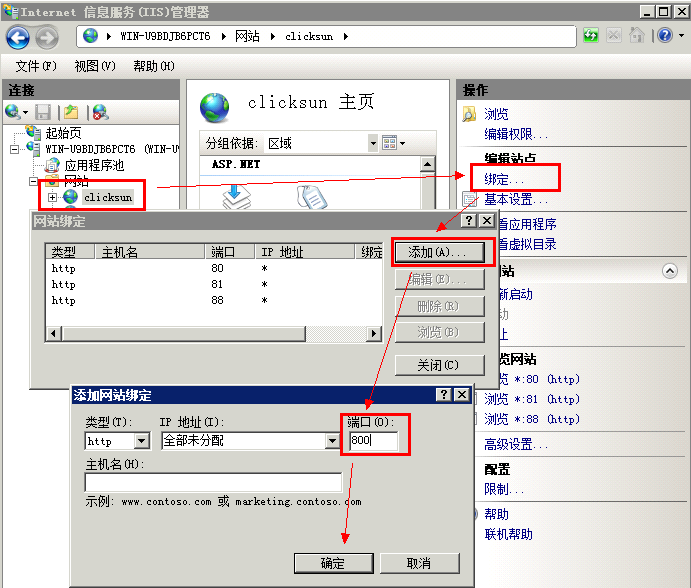Open the 分组依据 区域 dropdown
This screenshot has height=588, width=691.
tap(372, 143)
